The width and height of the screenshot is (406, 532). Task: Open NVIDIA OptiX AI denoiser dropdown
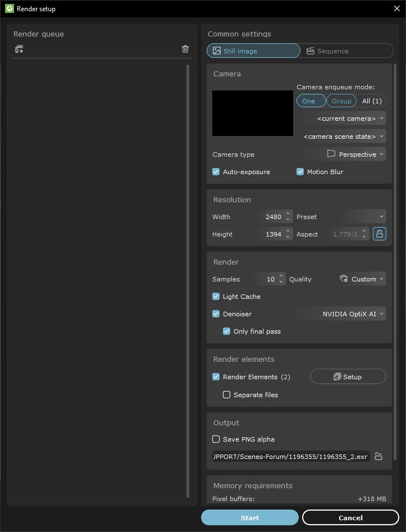tap(340, 314)
